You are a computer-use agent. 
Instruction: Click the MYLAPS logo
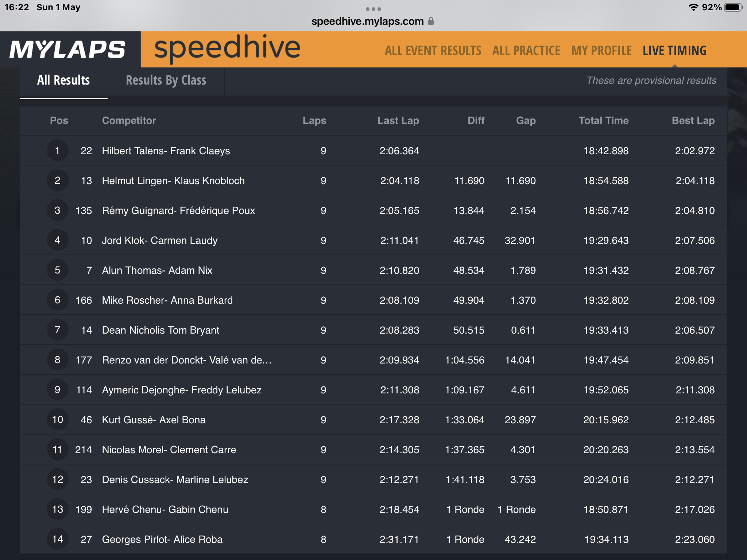click(67, 50)
